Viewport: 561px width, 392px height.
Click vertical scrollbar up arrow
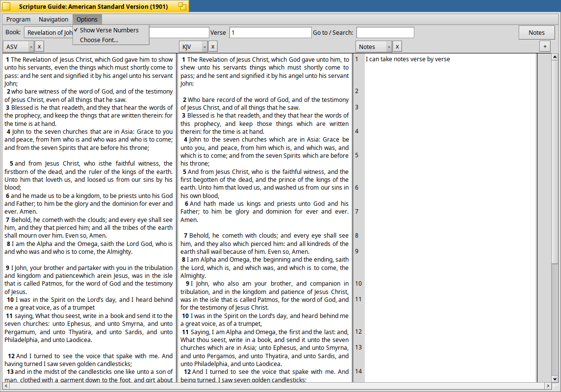coord(555,57)
